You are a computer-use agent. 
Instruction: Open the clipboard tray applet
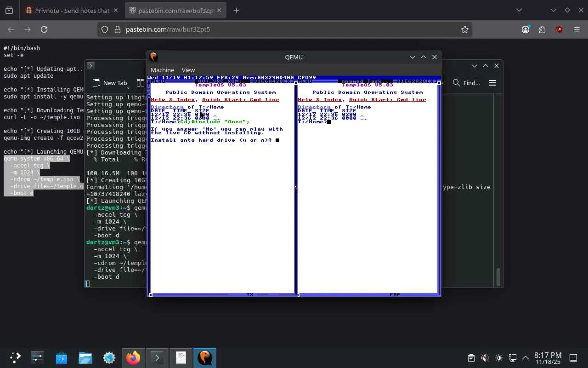tap(471, 358)
